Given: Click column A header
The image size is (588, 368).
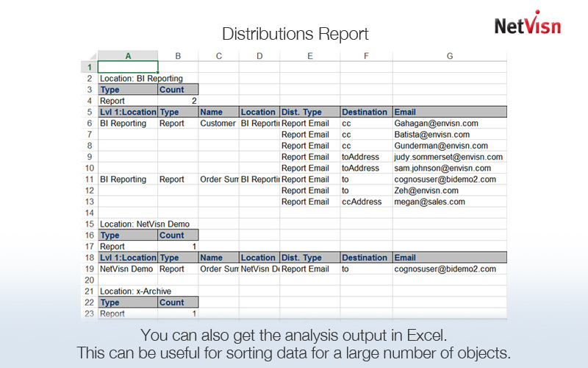Looking at the screenshot, I should (128, 56).
